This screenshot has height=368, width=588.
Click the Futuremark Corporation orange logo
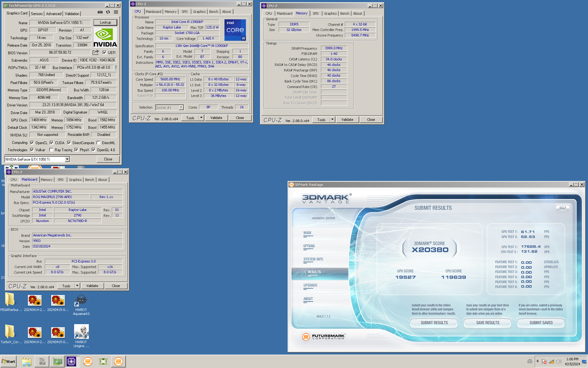click(x=306, y=337)
